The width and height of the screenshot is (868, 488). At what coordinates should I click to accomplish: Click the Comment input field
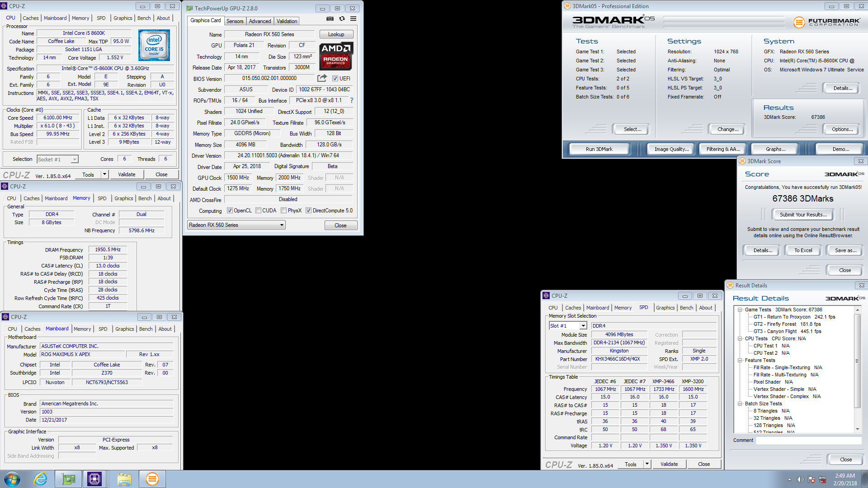[809, 441]
